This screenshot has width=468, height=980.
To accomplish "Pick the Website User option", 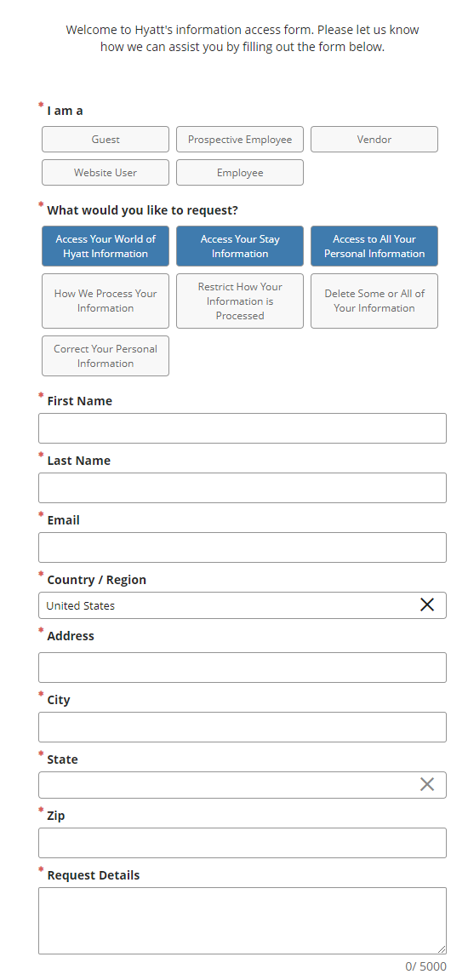I will coord(106,173).
